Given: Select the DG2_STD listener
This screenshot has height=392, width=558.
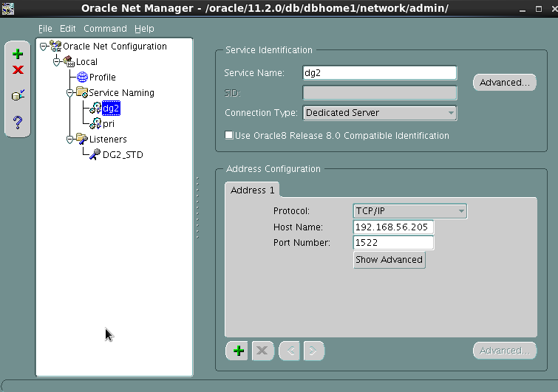Looking at the screenshot, I should pyautogui.click(x=123, y=154).
